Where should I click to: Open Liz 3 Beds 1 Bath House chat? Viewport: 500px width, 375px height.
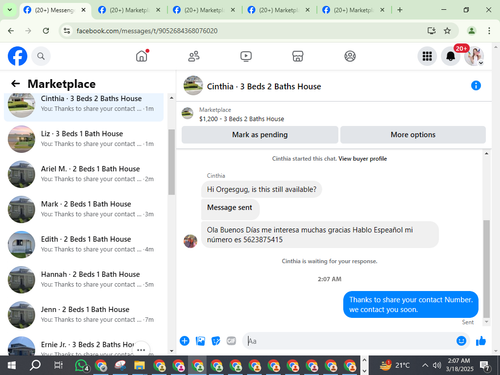coord(83,139)
